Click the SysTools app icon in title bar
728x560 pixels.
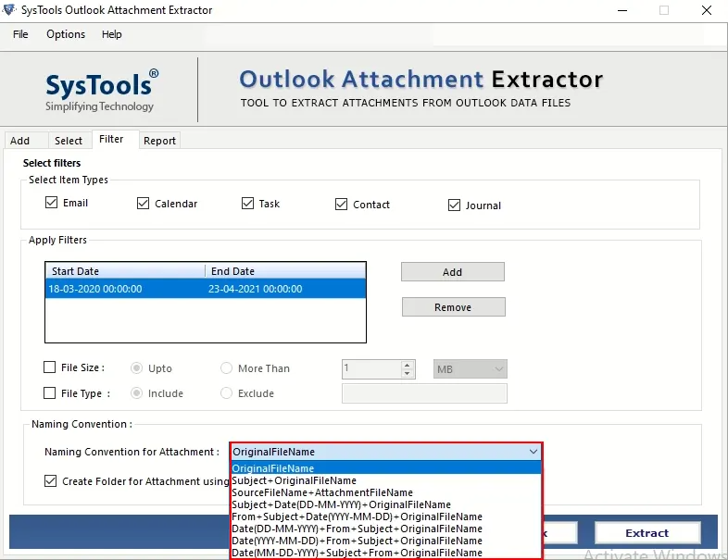point(9,9)
